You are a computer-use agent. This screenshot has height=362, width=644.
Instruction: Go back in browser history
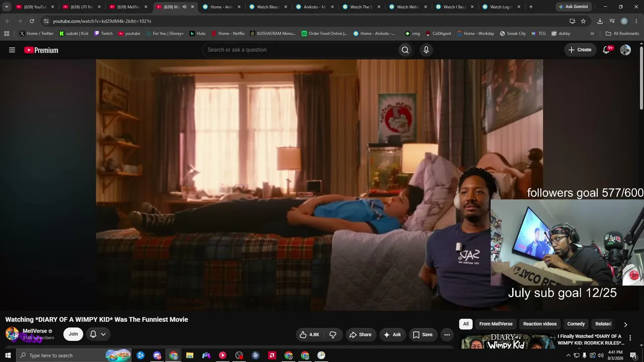coord(8,21)
